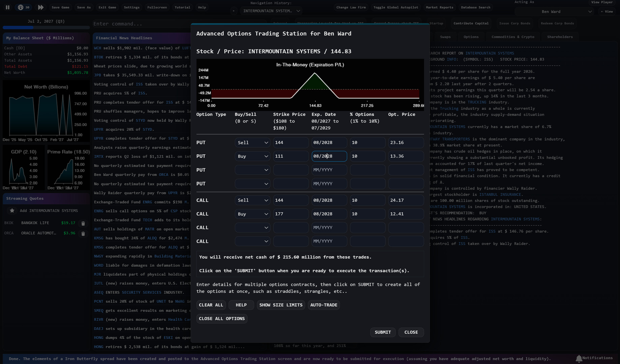
Task: Expand Buy/Sell dropdown for the 177 strike CALL
Action: (252, 214)
